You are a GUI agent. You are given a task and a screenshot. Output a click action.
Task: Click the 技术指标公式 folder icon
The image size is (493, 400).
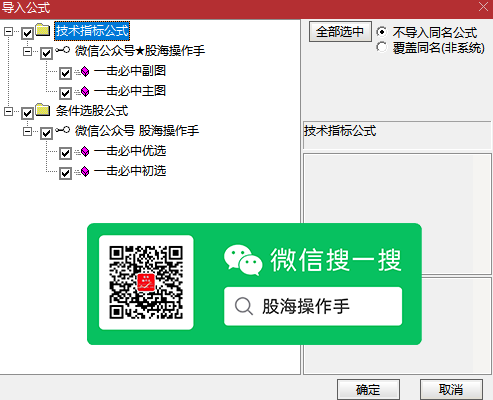click(43, 30)
